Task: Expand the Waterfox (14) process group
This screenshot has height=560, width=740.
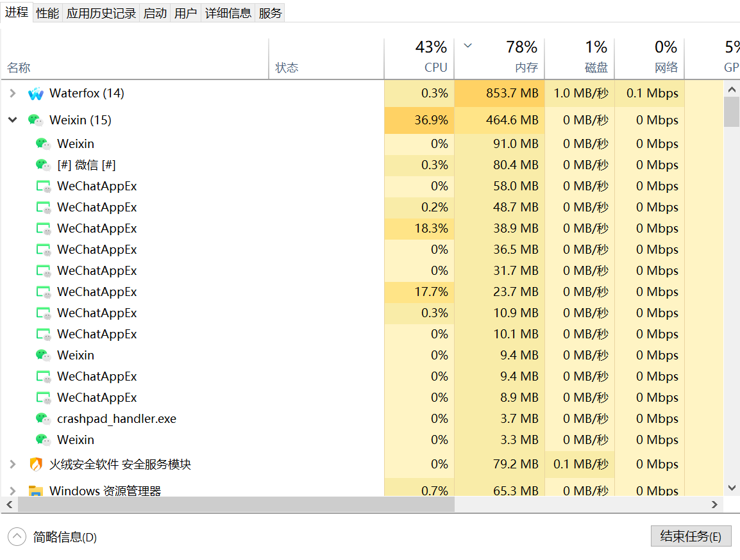Action: click(13, 94)
